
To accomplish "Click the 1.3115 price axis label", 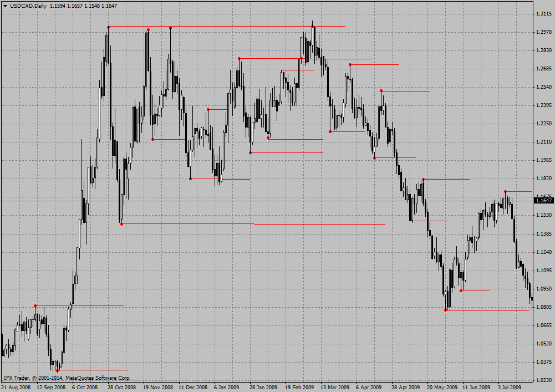I will click(x=543, y=14).
